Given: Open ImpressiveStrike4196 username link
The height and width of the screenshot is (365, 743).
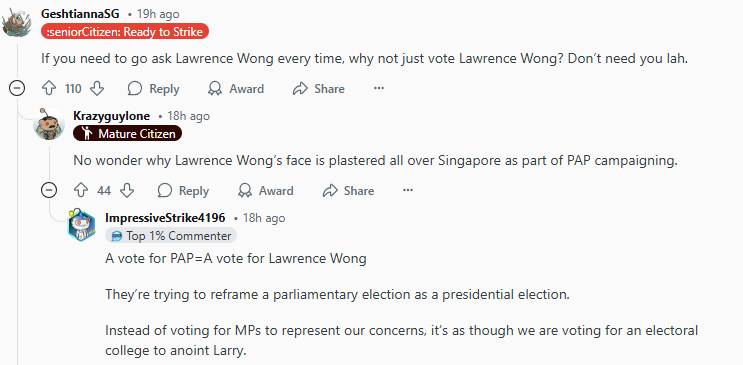Looking at the screenshot, I should [x=165, y=218].
